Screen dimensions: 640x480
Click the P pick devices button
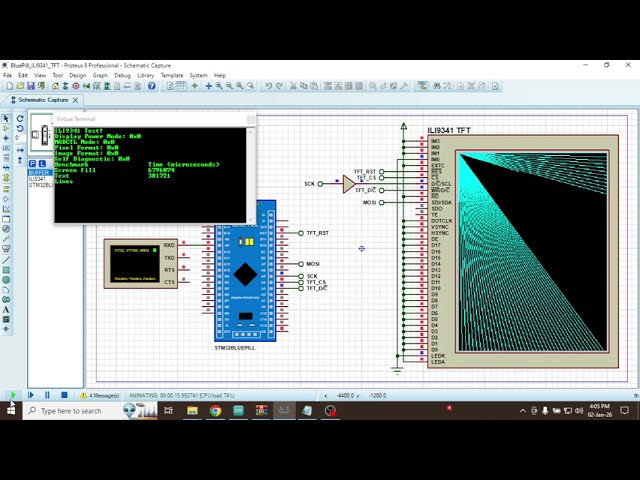pyautogui.click(x=32, y=163)
